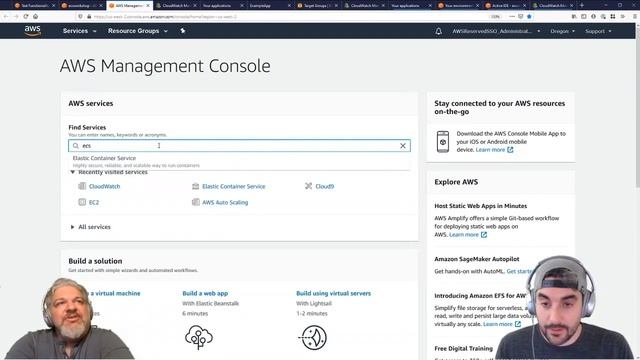Open Learn more for AWS Amplify
This screenshot has width=640, height=360.
tap(468, 235)
